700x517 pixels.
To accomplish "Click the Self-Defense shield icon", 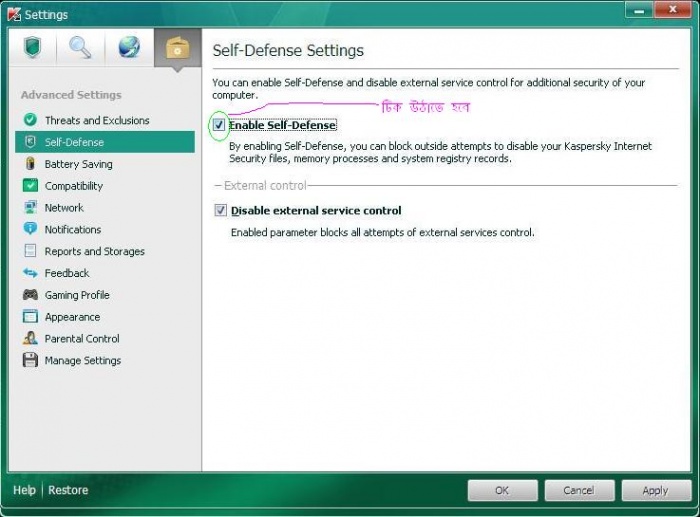I will [x=30, y=142].
